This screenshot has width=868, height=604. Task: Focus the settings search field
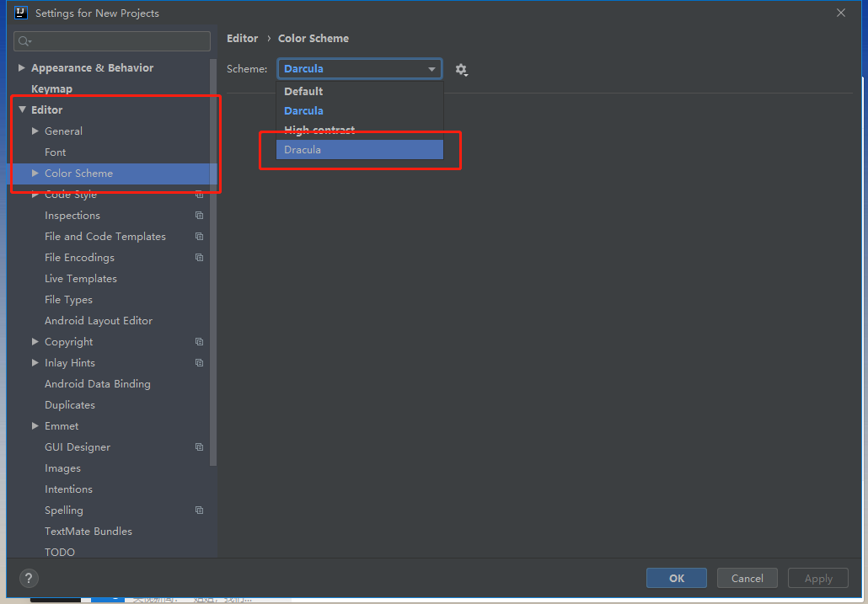pos(112,41)
